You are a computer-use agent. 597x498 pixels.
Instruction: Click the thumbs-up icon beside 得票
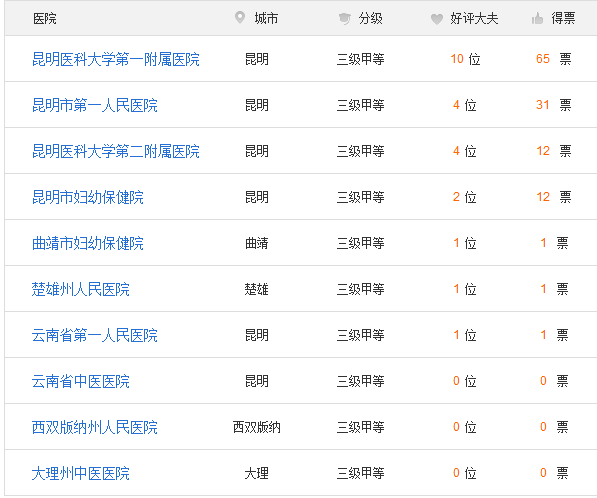[x=537, y=18]
